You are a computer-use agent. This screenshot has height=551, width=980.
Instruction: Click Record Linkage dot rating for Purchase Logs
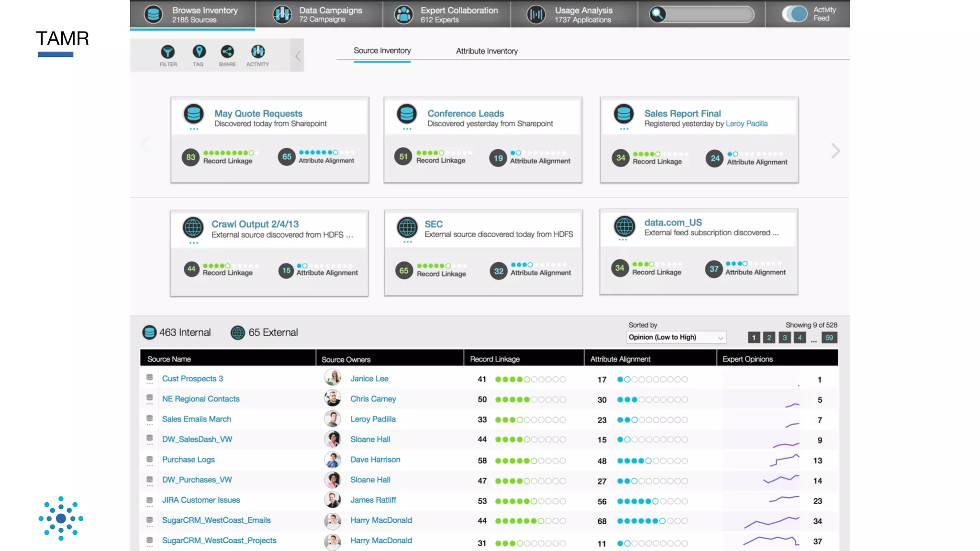pyautogui.click(x=530, y=461)
